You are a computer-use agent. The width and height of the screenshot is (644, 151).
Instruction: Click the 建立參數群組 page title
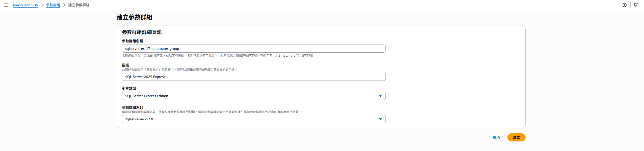(x=135, y=17)
